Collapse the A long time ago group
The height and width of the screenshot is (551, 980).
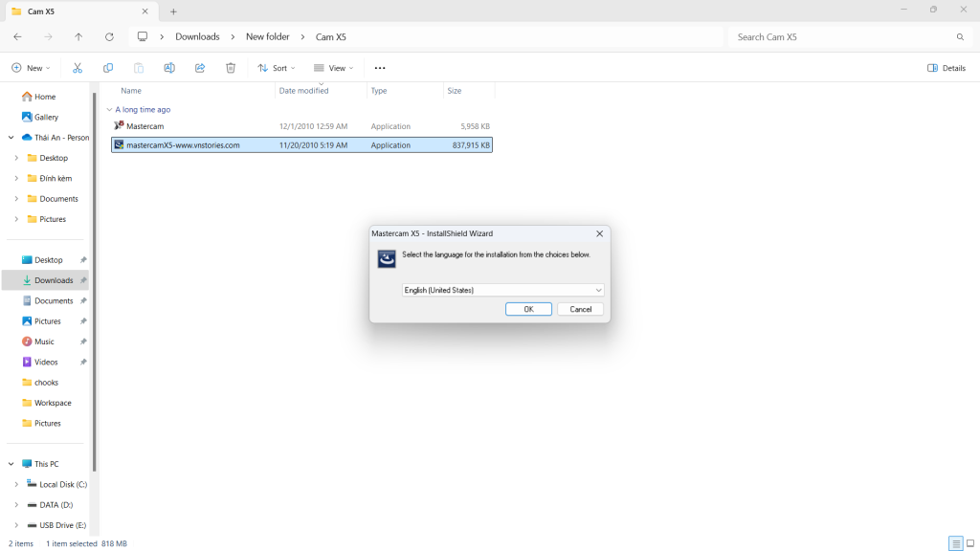(109, 109)
